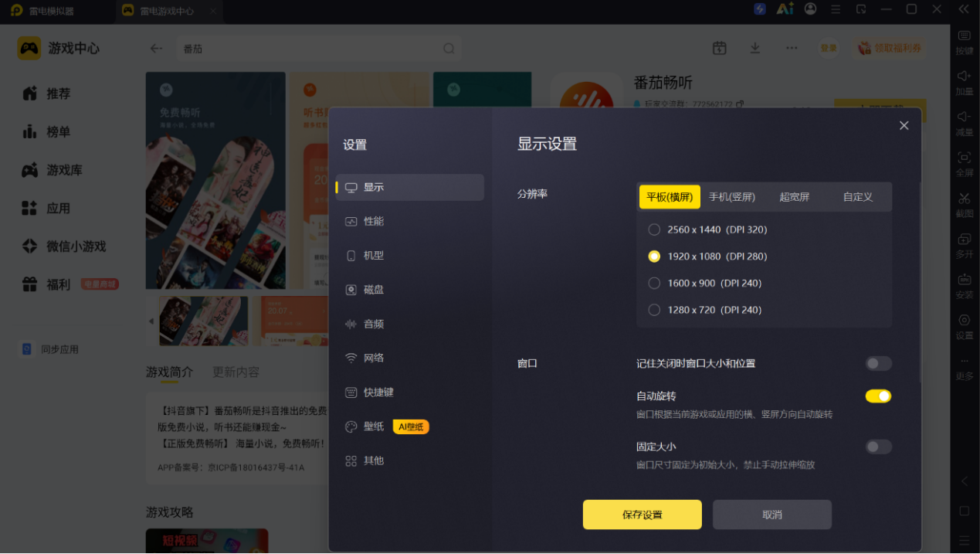Switch to the 超宽屏 resolution tab

[x=795, y=197]
